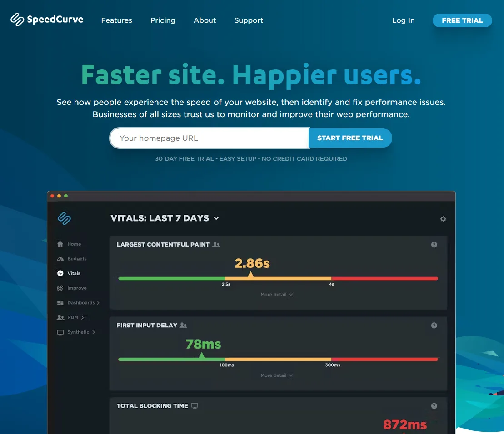504x434 pixels.
Task: Expand the Dashboards chevron
Action: [98, 303]
